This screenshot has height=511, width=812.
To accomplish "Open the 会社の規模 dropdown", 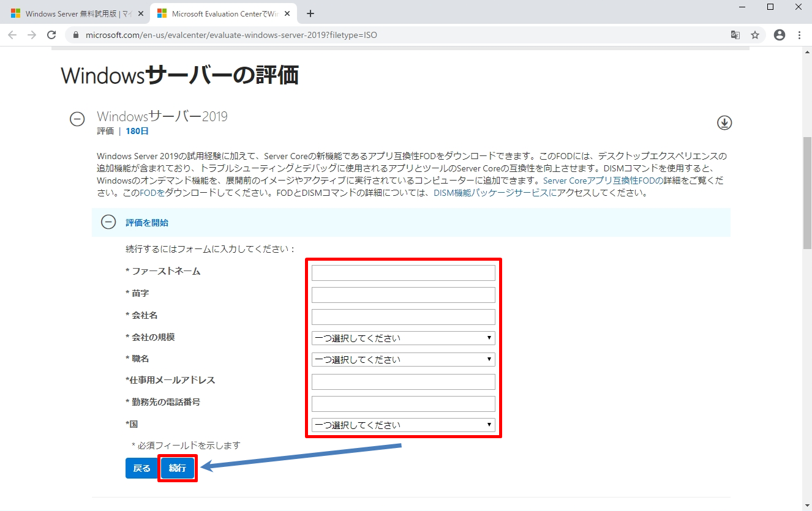I will click(403, 338).
